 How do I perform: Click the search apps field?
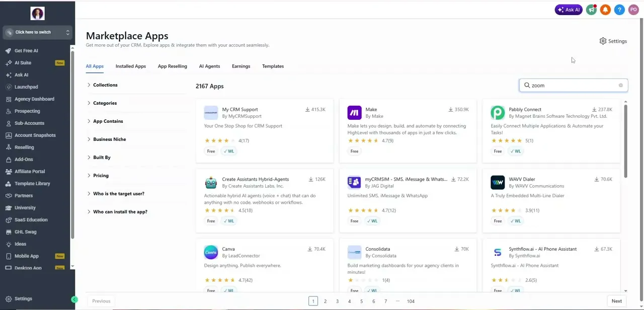coord(574,86)
